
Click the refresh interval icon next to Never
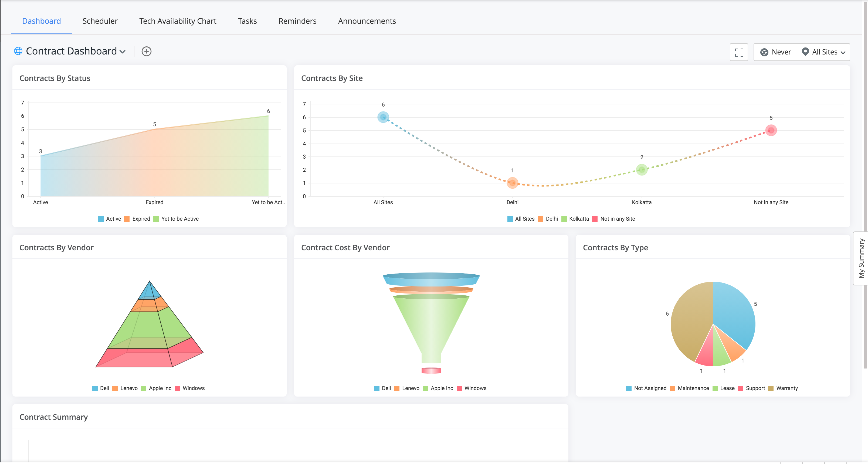pyautogui.click(x=764, y=52)
